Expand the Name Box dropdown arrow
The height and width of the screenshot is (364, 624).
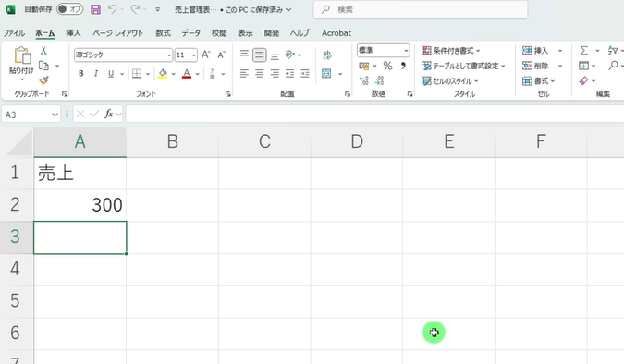55,115
